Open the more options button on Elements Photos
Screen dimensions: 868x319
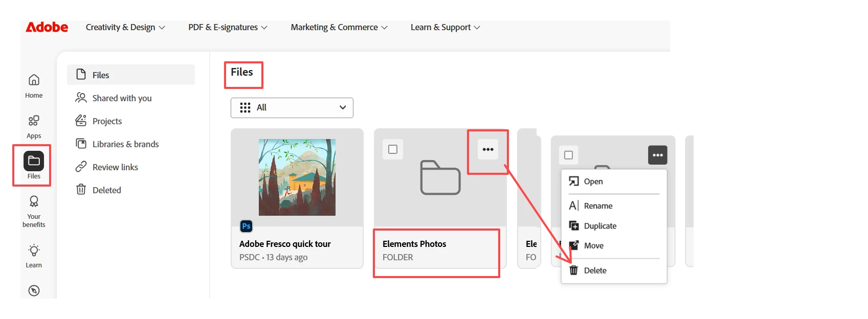(488, 149)
